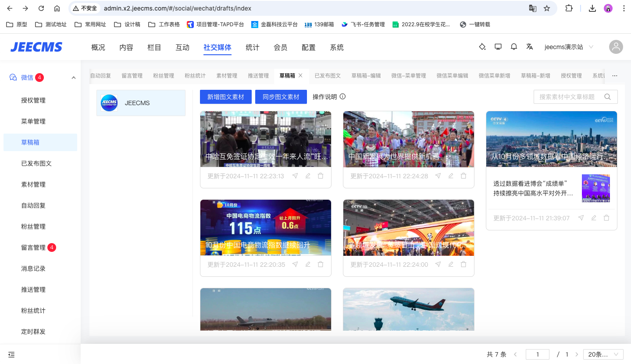Delete the 中国新发展为世界提供新机遇 draft
The height and width of the screenshot is (364, 631).
tap(463, 176)
